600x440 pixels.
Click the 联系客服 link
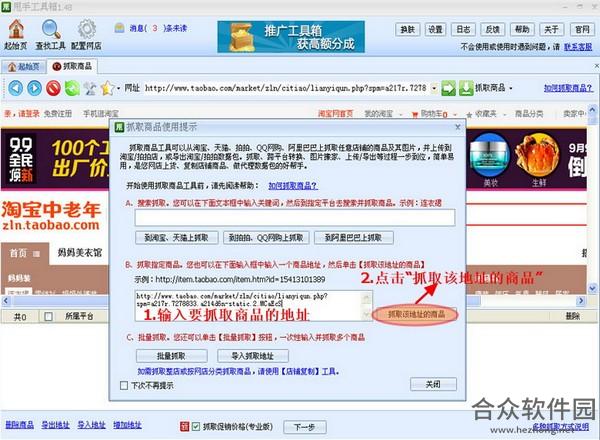578,47
